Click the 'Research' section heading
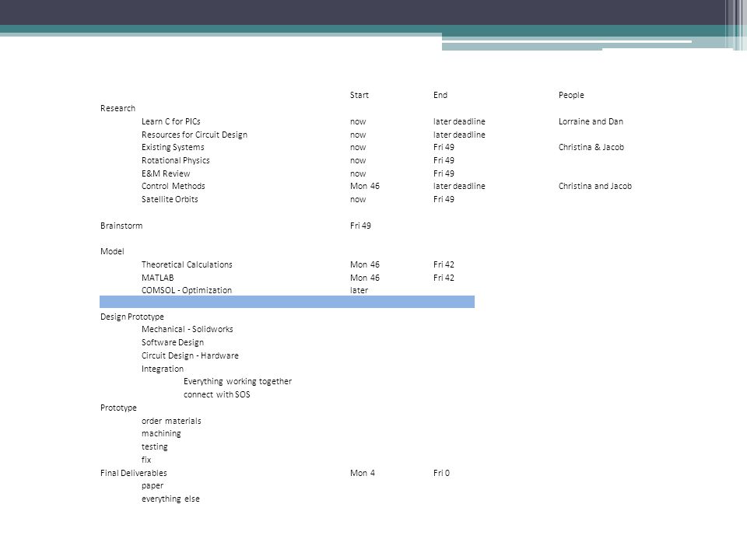Screen dimensions: 747x560 [x=117, y=108]
